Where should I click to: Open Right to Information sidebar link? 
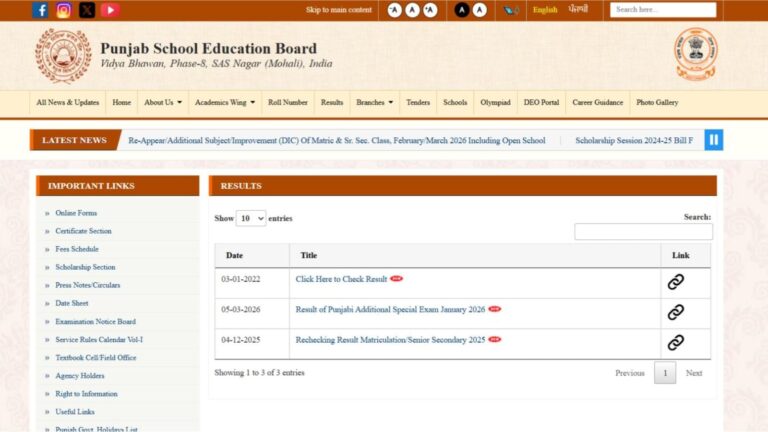point(86,394)
